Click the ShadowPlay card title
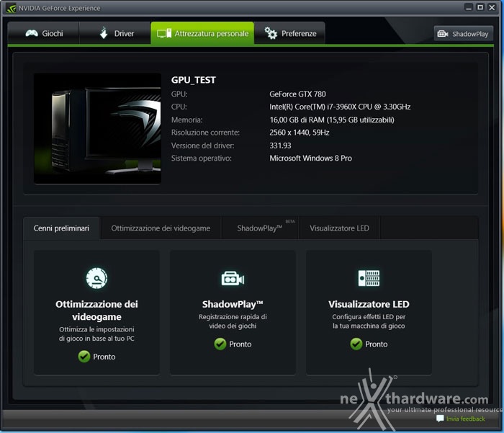 (x=233, y=304)
